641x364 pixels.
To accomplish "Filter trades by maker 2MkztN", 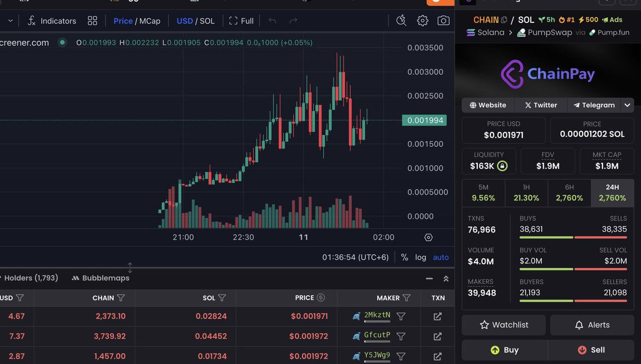I will click(401, 316).
